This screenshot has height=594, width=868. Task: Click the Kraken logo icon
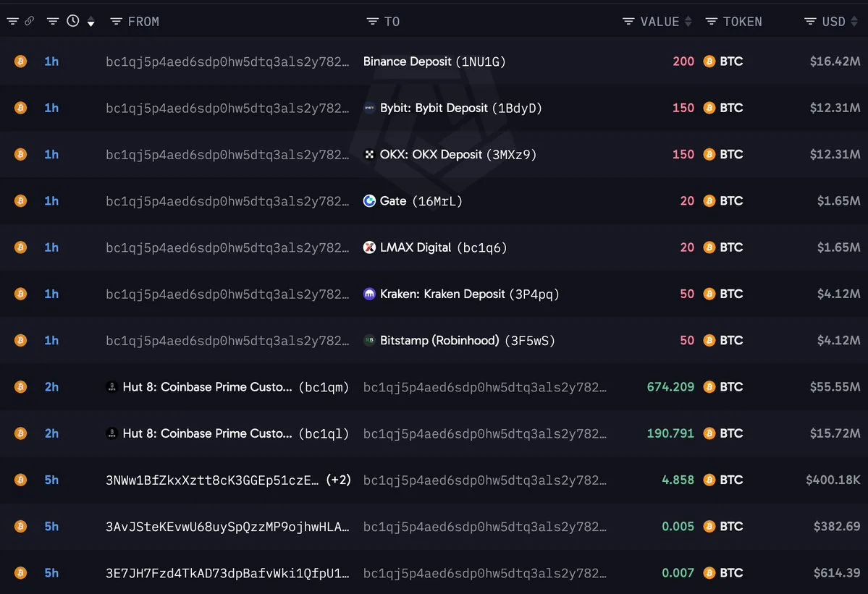(369, 294)
